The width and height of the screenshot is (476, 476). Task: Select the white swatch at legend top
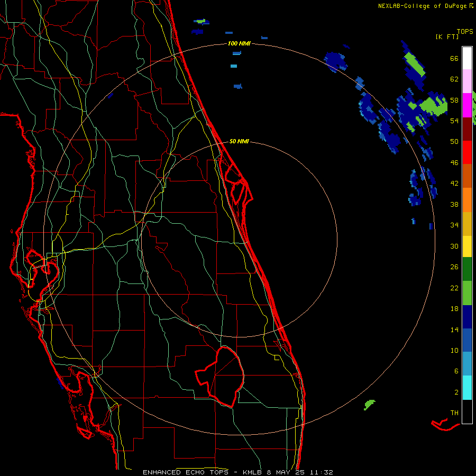click(x=467, y=58)
